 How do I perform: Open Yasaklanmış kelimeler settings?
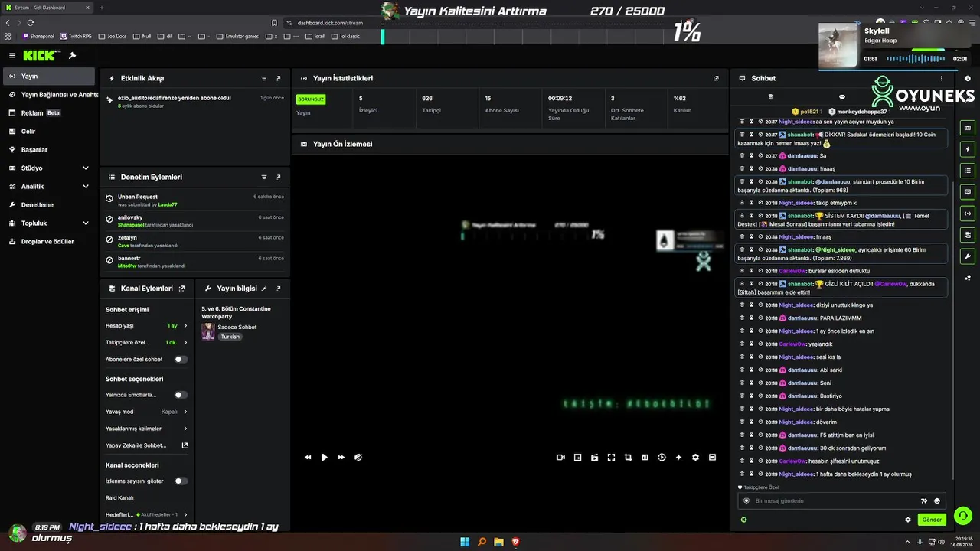(x=146, y=429)
